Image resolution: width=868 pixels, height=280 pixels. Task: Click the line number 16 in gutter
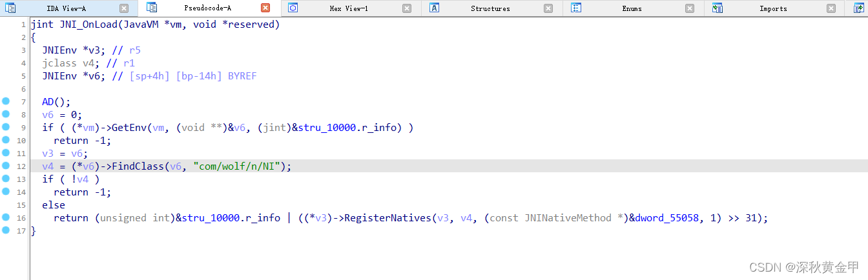click(x=21, y=218)
